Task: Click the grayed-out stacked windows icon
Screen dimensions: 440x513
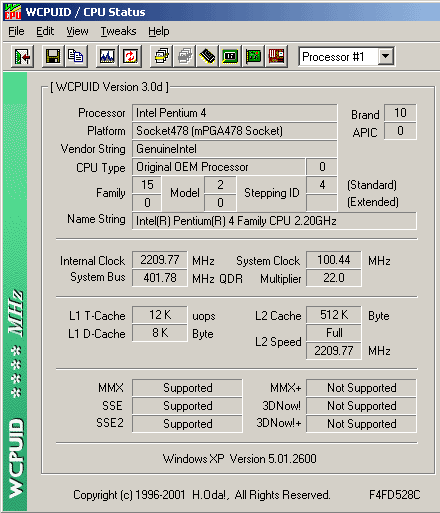Action: click(x=184, y=56)
